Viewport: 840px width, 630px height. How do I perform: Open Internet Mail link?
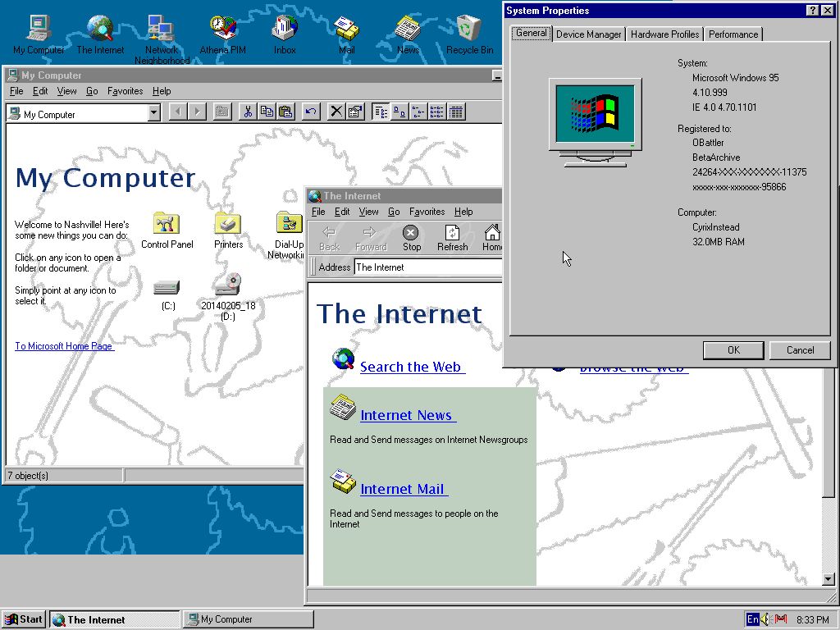pos(402,489)
